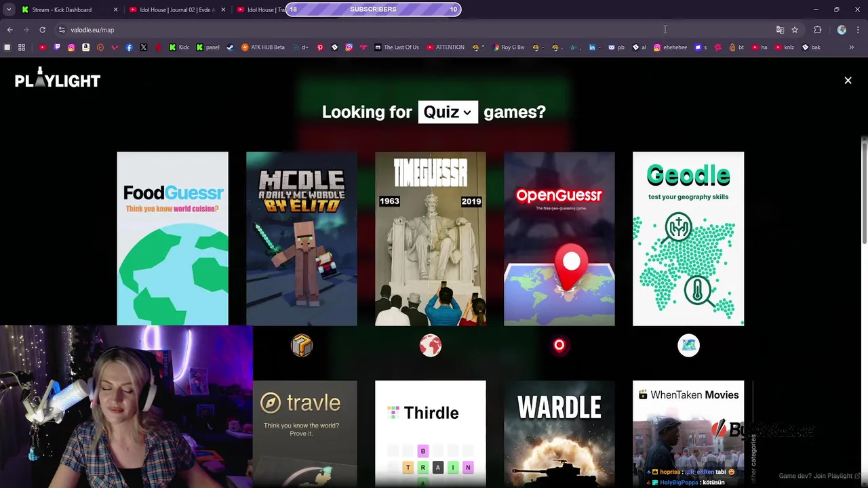Reload the page
This screenshot has width=868, height=488.
point(42,30)
